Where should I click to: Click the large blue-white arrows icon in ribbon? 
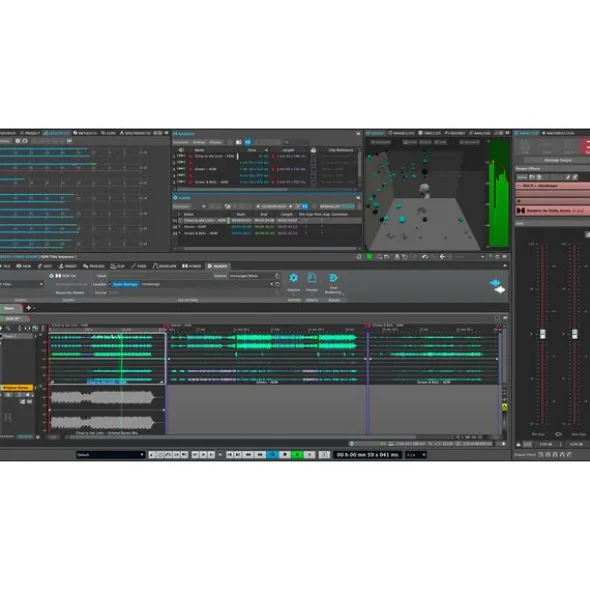(498, 286)
